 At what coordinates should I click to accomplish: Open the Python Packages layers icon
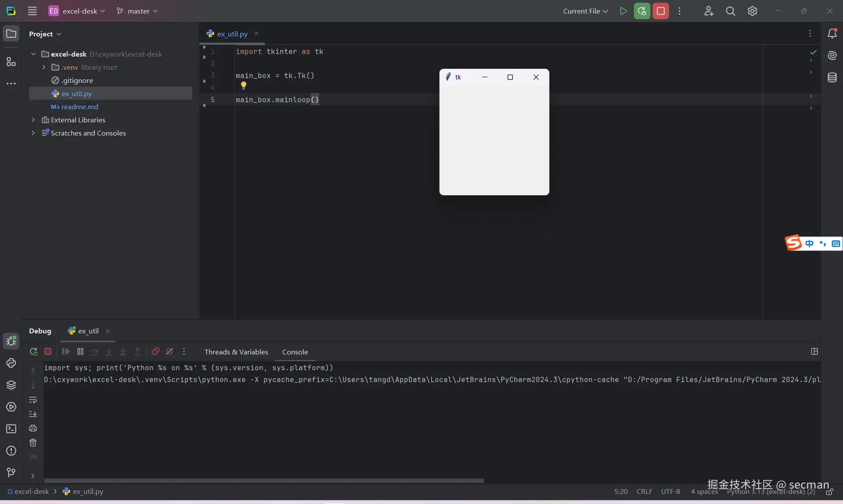pos(11,385)
